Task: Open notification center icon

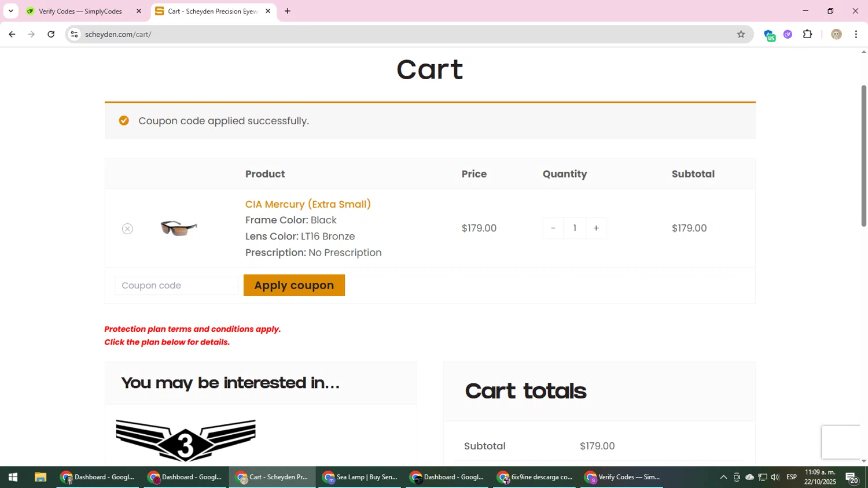Action: [852, 478]
